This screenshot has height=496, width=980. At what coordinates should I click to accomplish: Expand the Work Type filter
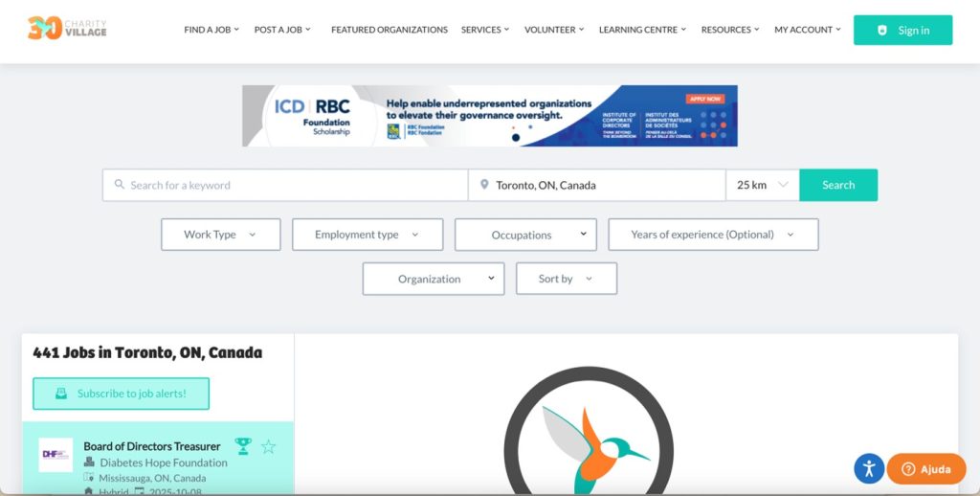coord(220,235)
